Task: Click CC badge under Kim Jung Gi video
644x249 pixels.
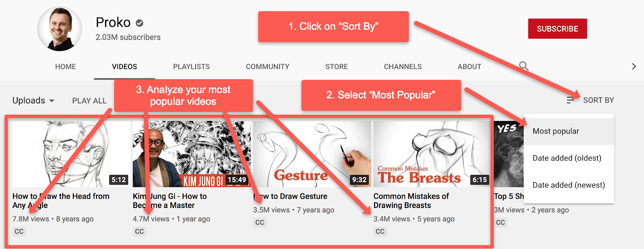Action: (x=139, y=231)
